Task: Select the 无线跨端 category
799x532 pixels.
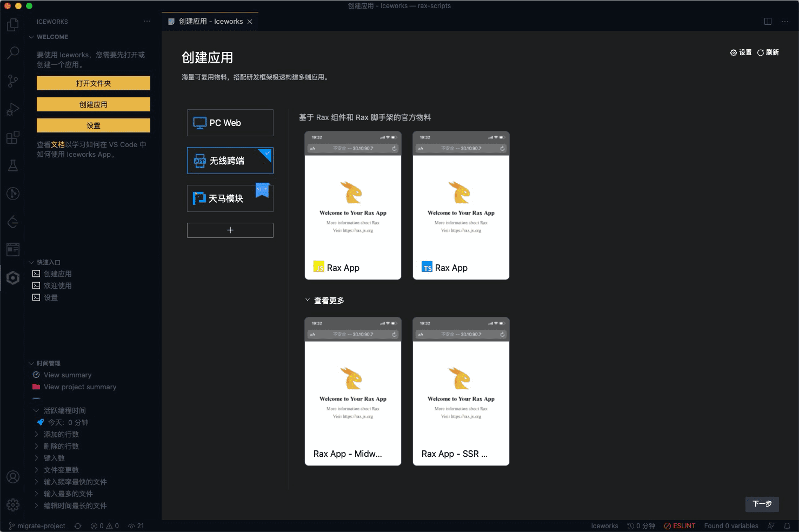Action: pyautogui.click(x=230, y=161)
